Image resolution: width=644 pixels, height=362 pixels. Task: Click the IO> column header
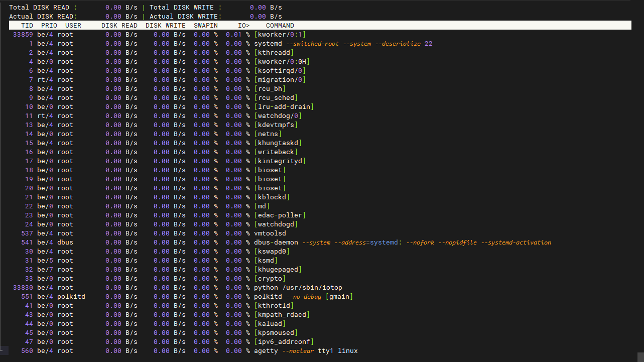click(x=244, y=26)
